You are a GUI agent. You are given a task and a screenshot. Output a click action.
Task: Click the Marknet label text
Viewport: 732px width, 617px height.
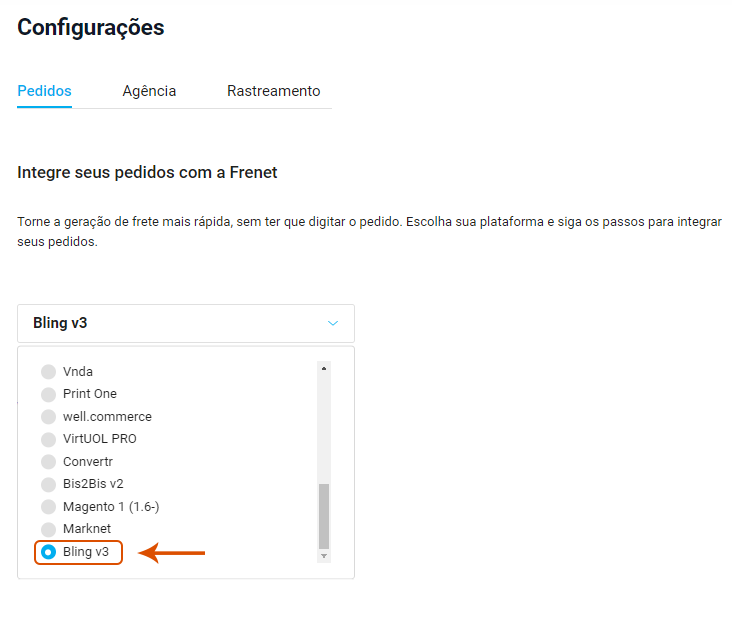coord(87,529)
